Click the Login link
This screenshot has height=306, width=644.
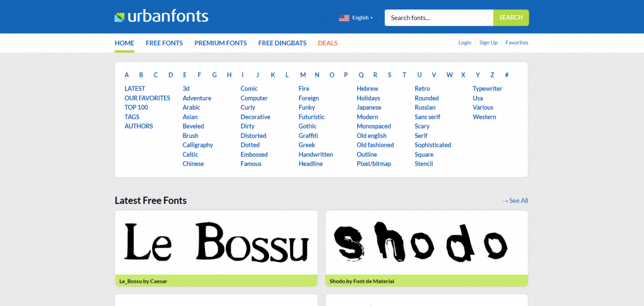[465, 43]
